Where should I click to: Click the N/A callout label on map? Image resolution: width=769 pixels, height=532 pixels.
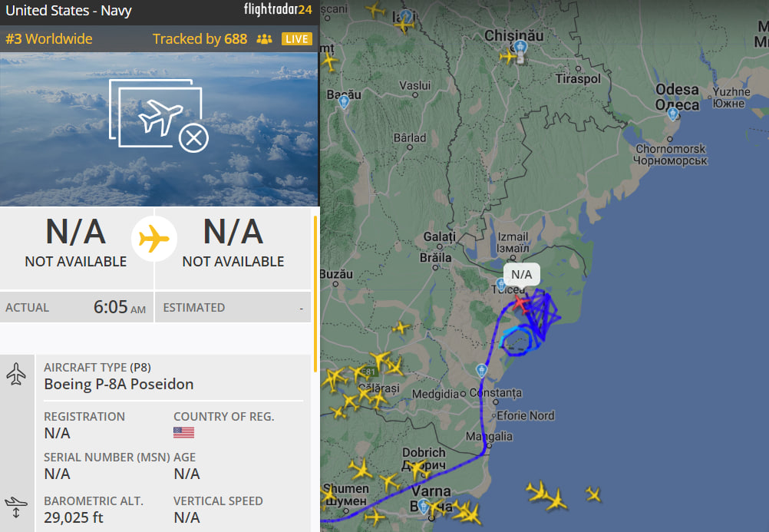point(521,274)
